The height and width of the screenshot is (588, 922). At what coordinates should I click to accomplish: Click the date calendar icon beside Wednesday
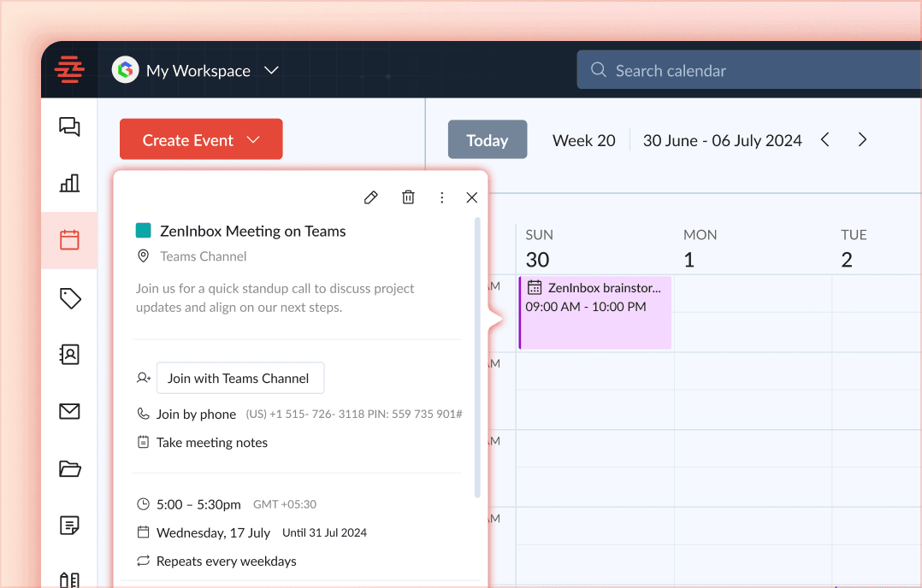[143, 532]
